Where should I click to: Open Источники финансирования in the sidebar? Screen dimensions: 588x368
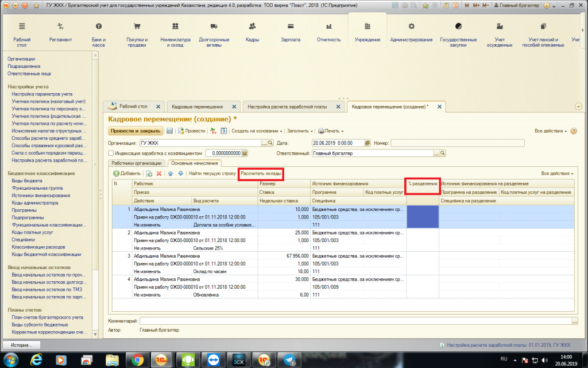41,195
